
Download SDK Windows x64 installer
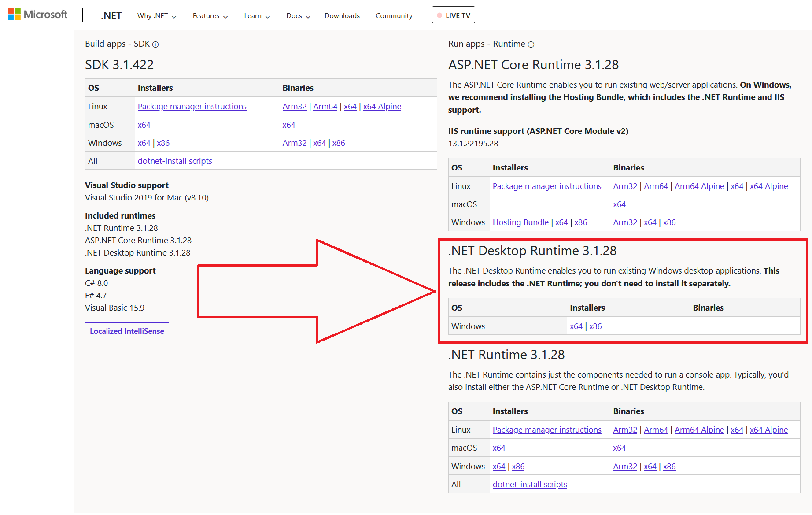point(144,143)
